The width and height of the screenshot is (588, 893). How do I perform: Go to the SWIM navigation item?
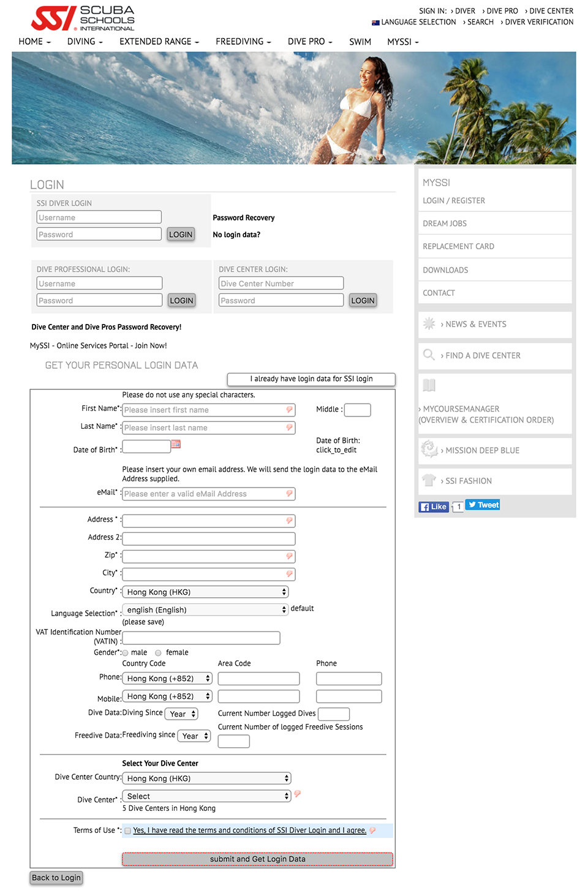tap(360, 42)
